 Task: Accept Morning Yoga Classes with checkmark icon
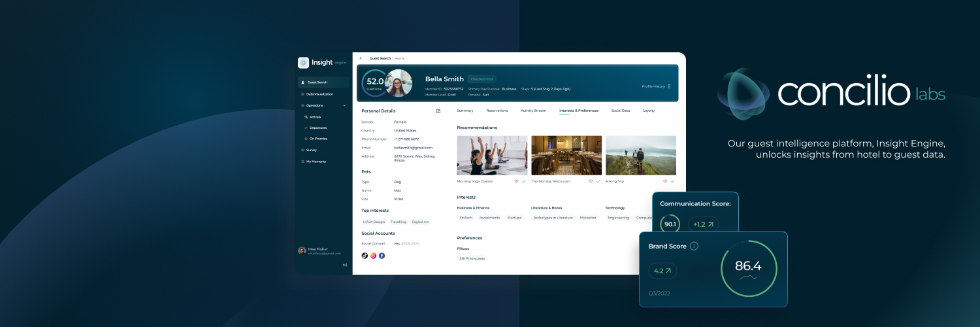tap(524, 181)
